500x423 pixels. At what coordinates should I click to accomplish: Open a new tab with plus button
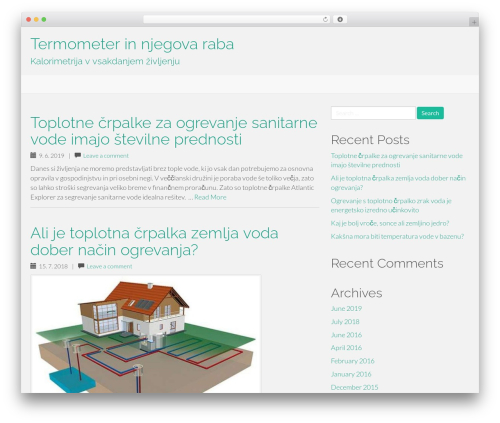(x=474, y=22)
